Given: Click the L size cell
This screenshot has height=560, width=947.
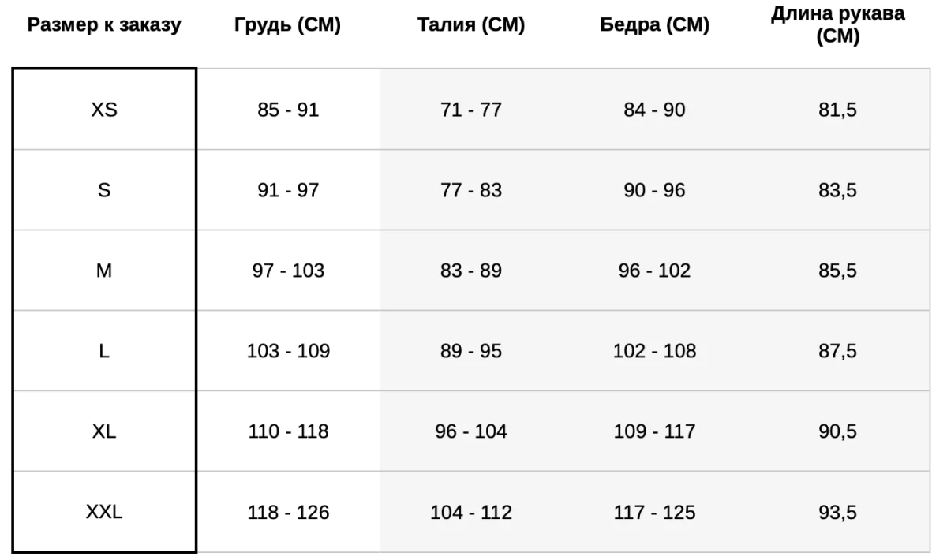Looking at the screenshot, I should click(x=104, y=352).
